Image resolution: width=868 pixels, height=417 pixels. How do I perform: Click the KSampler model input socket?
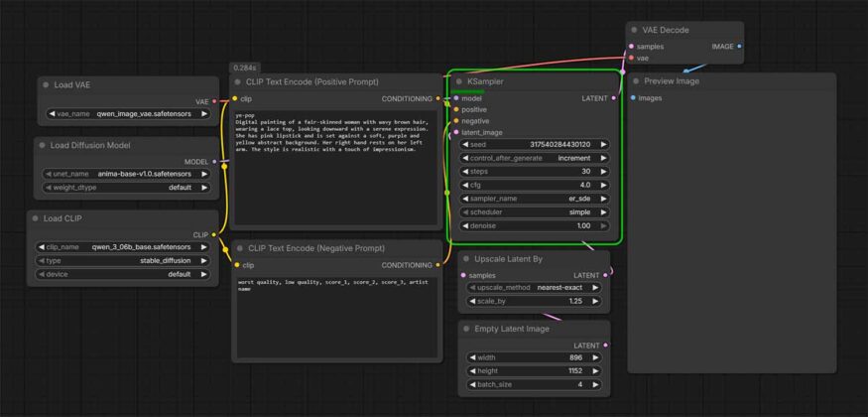click(456, 98)
